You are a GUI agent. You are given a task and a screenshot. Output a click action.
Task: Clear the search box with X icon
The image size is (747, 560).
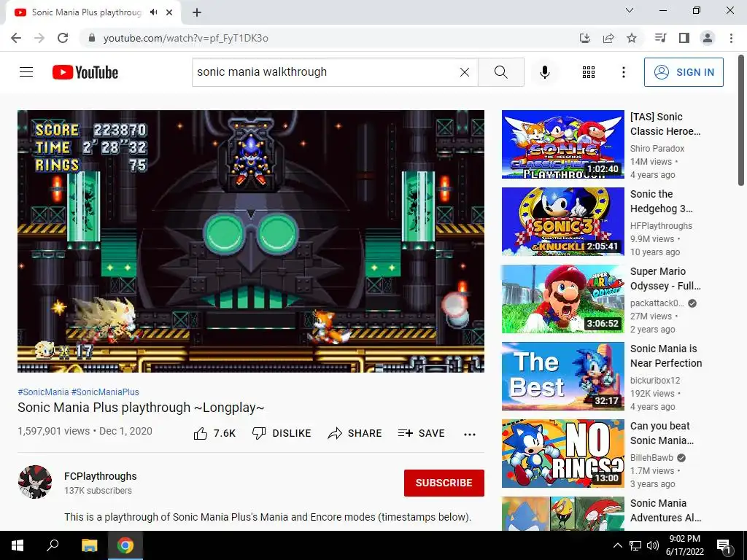coord(465,72)
